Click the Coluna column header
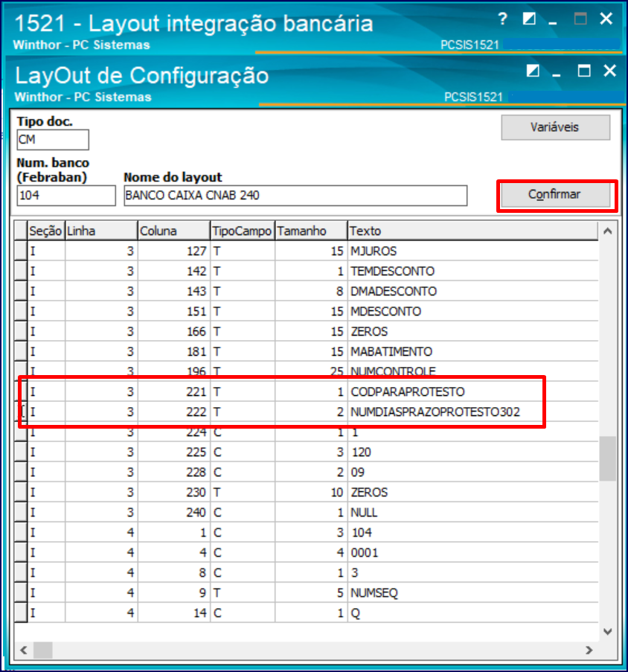Screen dimensions: 628x672 (174, 231)
